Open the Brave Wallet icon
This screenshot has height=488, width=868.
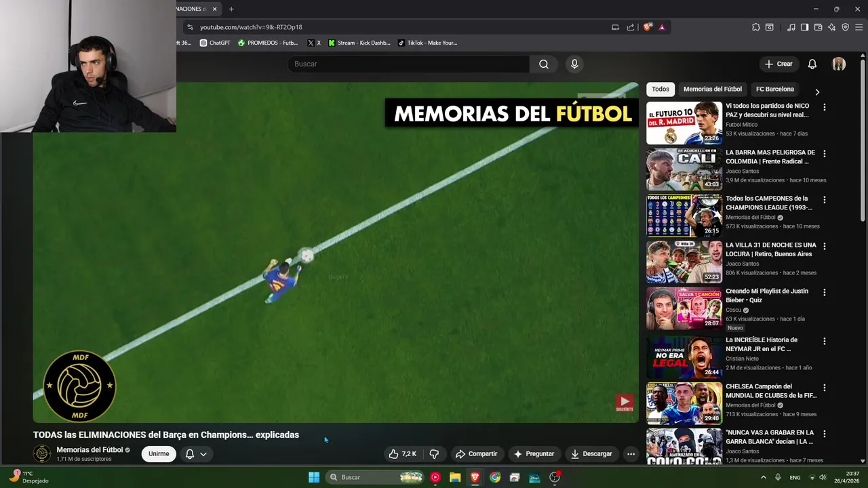(818, 27)
